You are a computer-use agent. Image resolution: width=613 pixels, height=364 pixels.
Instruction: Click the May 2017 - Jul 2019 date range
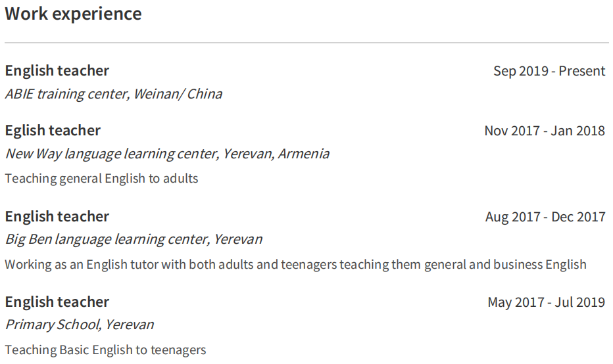pyautogui.click(x=546, y=302)
